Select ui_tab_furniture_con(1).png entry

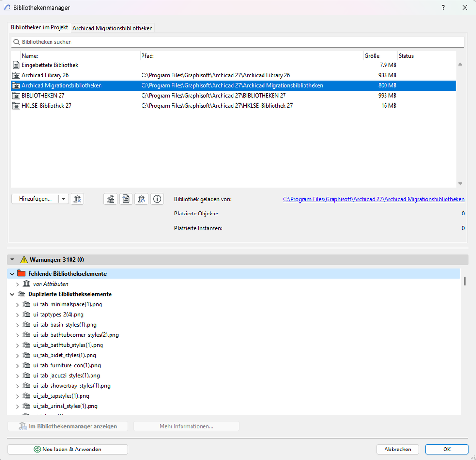pos(67,365)
